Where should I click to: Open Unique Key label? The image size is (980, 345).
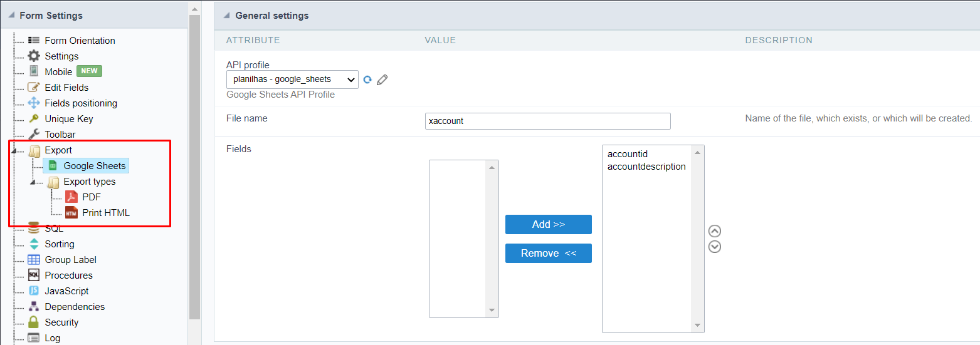tap(69, 119)
